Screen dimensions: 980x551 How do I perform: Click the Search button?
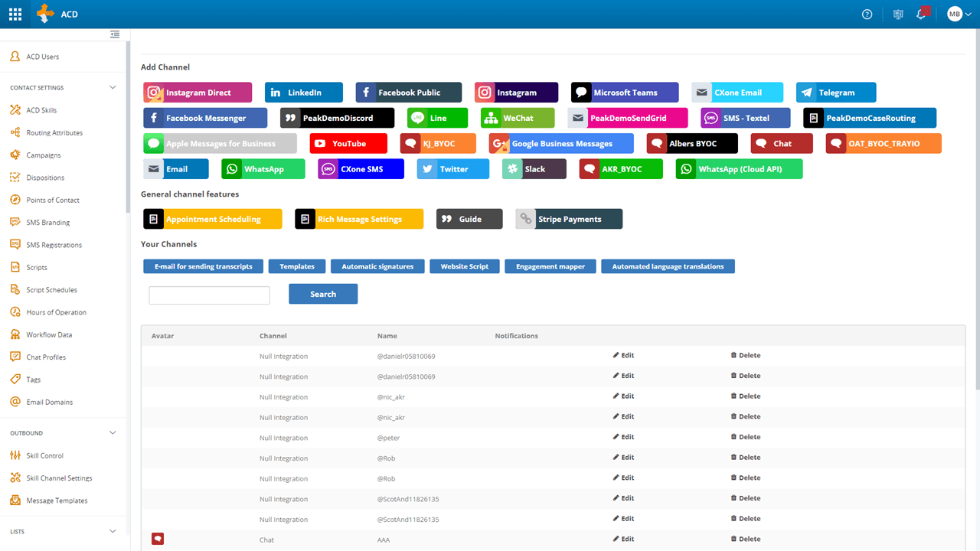coord(322,294)
